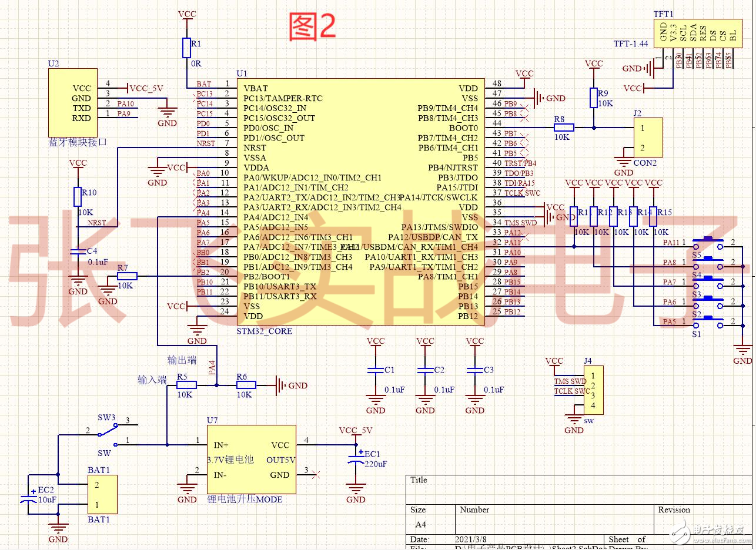Click the "VSSA" pin label
Viewport: 756px width, 550px height.
255,157
